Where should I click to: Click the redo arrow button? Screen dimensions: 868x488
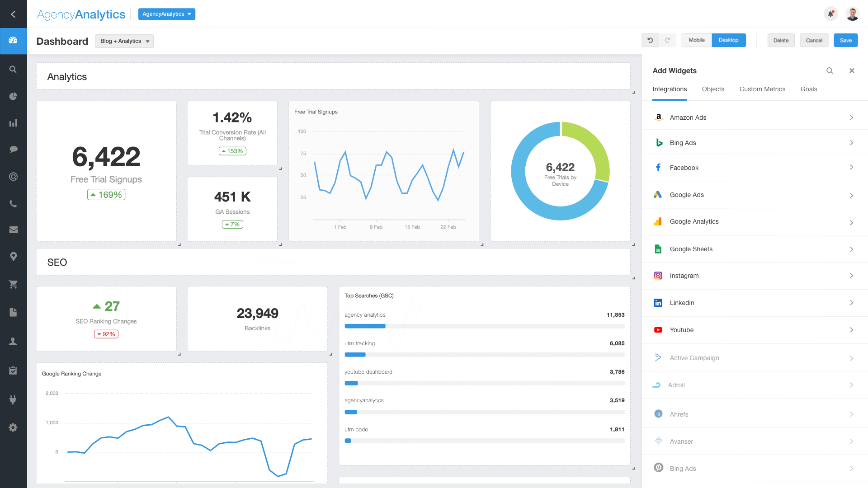pyautogui.click(x=667, y=40)
